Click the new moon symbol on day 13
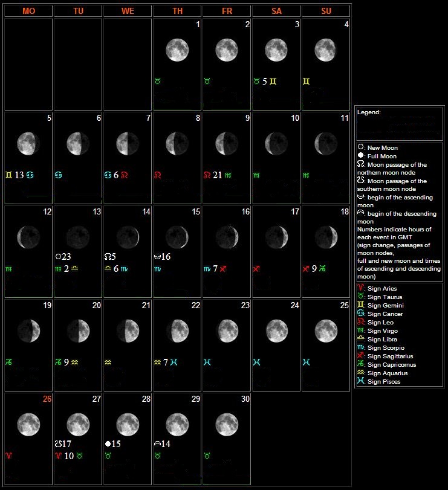448x490 pixels. [x=58, y=256]
